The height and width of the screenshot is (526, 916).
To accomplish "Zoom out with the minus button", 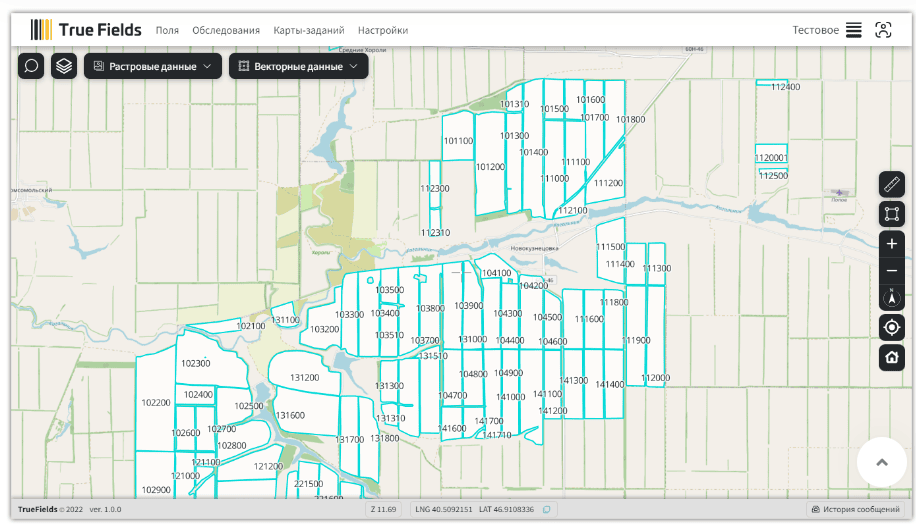I will pos(891,271).
